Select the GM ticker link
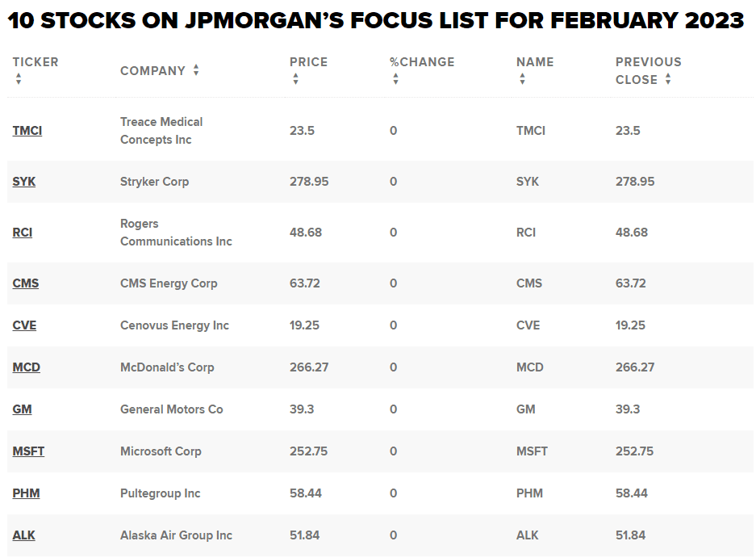Screen dimensions: 756x558 (23, 409)
